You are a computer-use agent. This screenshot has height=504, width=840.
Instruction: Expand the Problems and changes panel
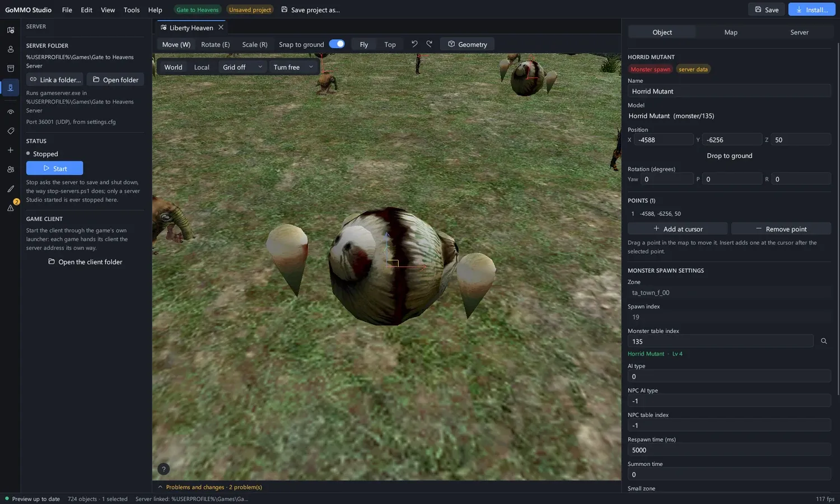[210, 487]
